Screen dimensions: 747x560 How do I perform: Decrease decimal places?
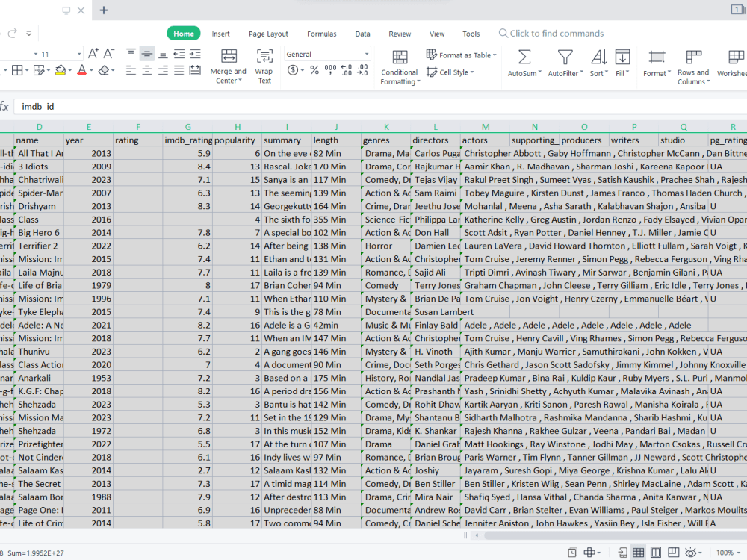coord(362,70)
